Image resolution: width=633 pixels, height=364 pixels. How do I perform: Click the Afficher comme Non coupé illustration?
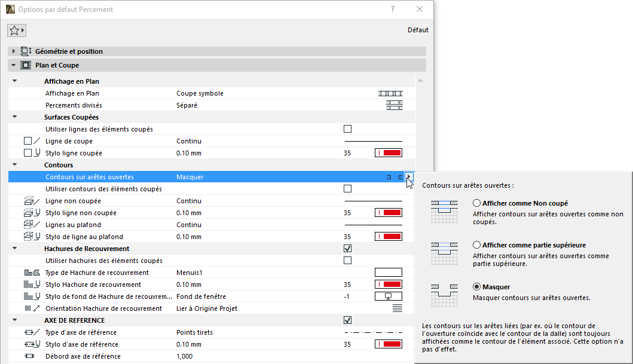tap(444, 212)
